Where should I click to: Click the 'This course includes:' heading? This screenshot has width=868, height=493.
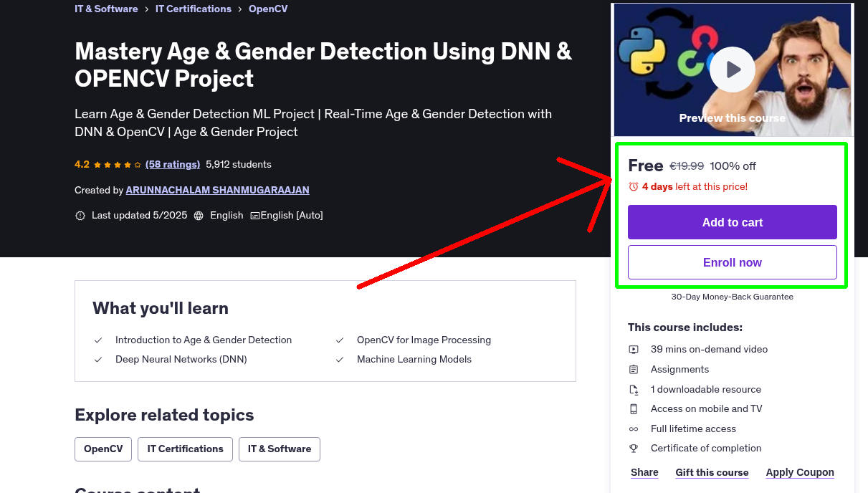point(685,327)
